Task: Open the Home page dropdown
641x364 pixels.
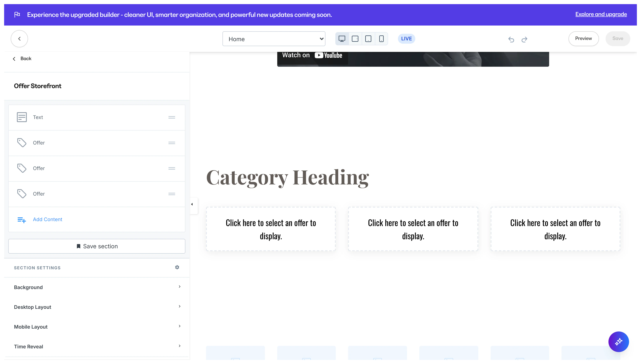Action: [x=274, y=39]
